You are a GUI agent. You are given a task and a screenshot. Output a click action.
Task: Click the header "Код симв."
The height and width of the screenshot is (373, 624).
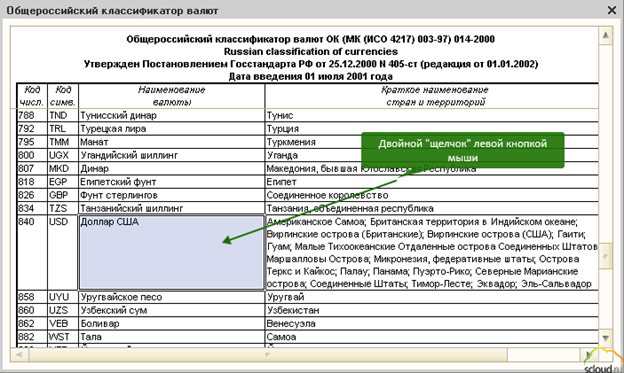click(x=63, y=96)
